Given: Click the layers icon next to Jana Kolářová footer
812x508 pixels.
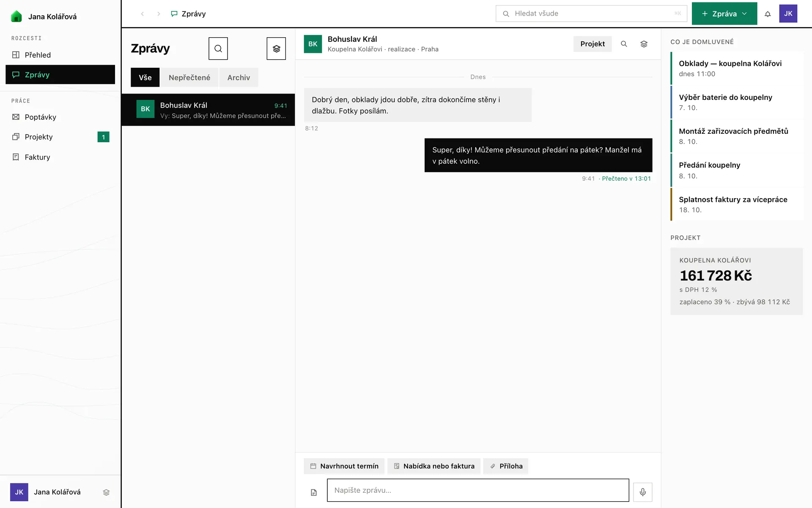Looking at the screenshot, I should pyautogui.click(x=106, y=492).
